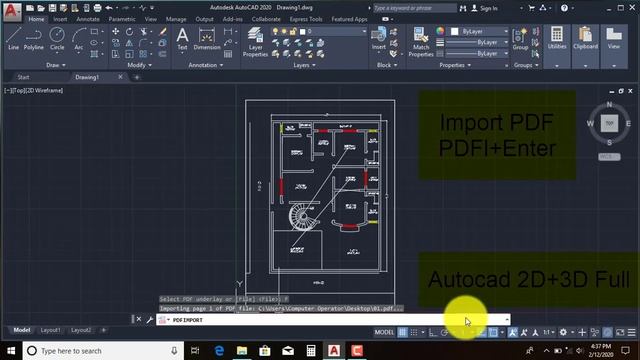Switch to the Parametric ribbon tab
640x360 pixels.
[x=122, y=19]
